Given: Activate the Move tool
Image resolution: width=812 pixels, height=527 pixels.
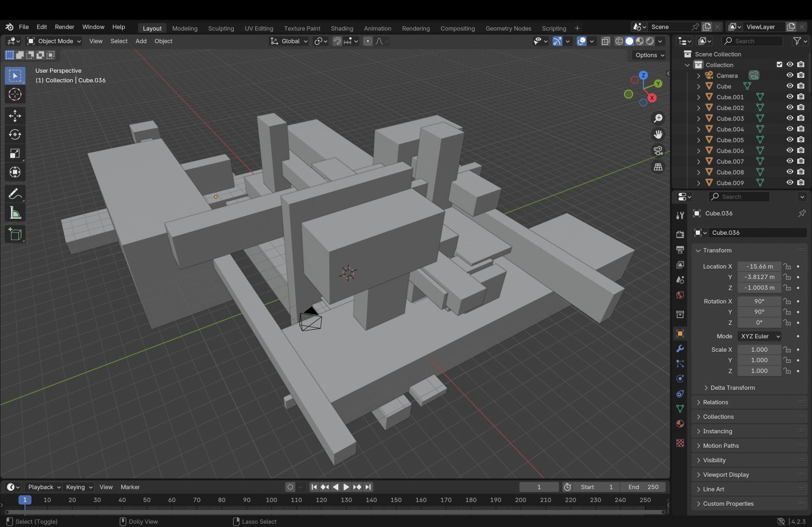Looking at the screenshot, I should coord(15,116).
